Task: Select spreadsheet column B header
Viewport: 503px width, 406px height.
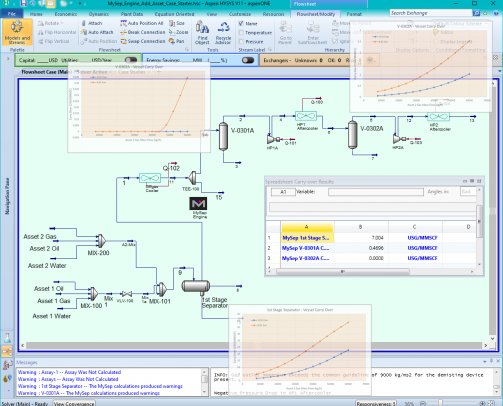Action: click(x=361, y=227)
